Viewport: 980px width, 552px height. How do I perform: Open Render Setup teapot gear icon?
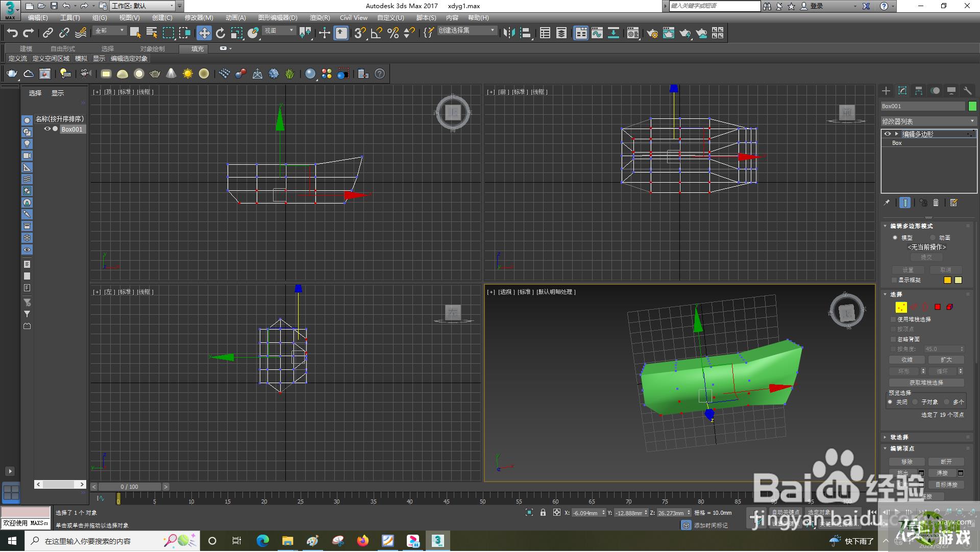(652, 33)
